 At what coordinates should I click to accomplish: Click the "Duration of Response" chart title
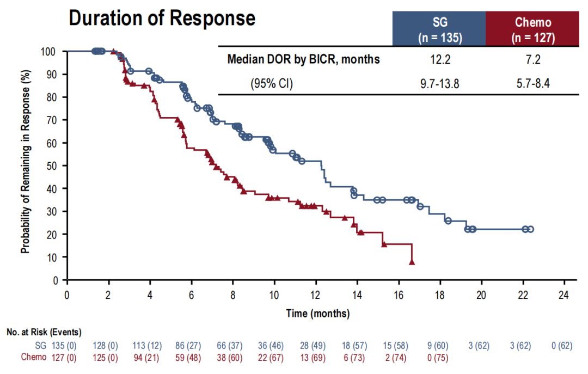tap(162, 18)
